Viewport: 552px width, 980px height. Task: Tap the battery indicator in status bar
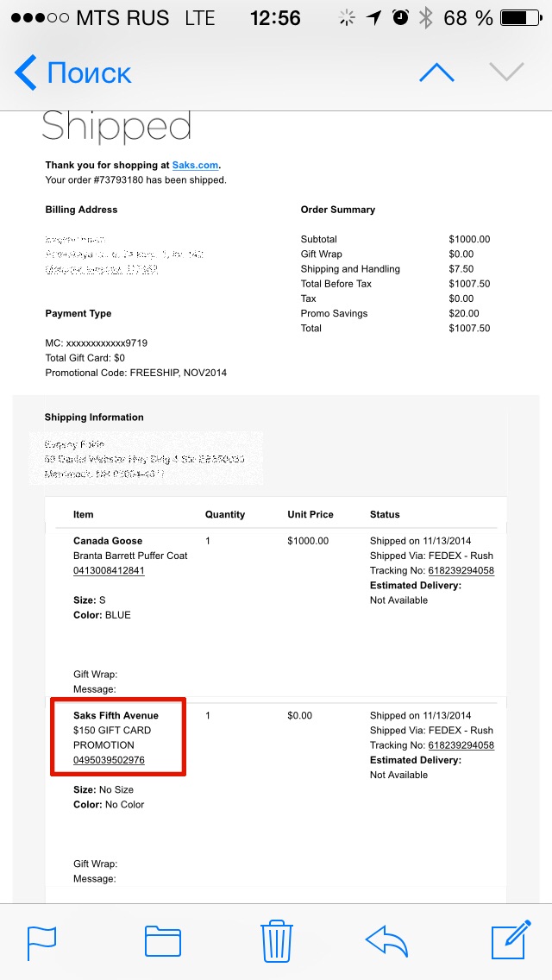tap(519, 17)
